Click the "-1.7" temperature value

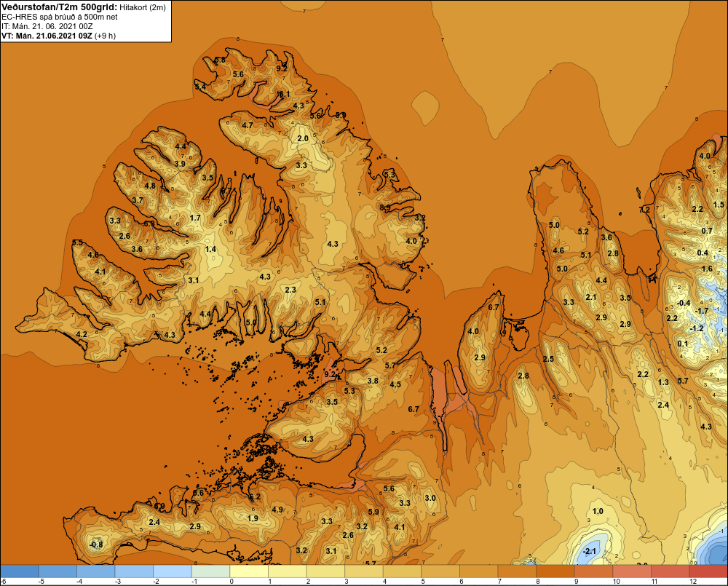click(x=702, y=311)
